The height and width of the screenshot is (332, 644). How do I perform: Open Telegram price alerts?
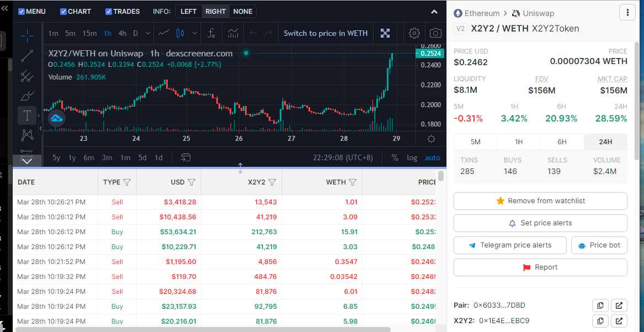[x=510, y=245]
